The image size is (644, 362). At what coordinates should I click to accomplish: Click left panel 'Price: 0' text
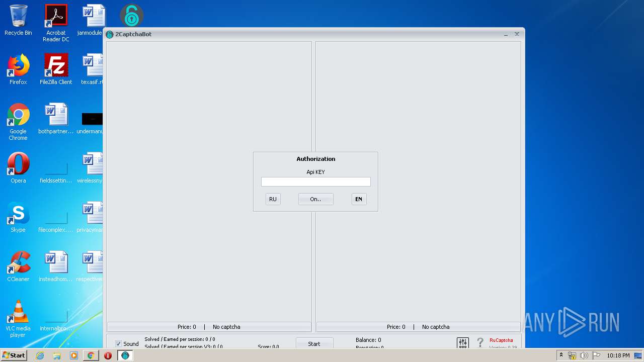point(187,327)
